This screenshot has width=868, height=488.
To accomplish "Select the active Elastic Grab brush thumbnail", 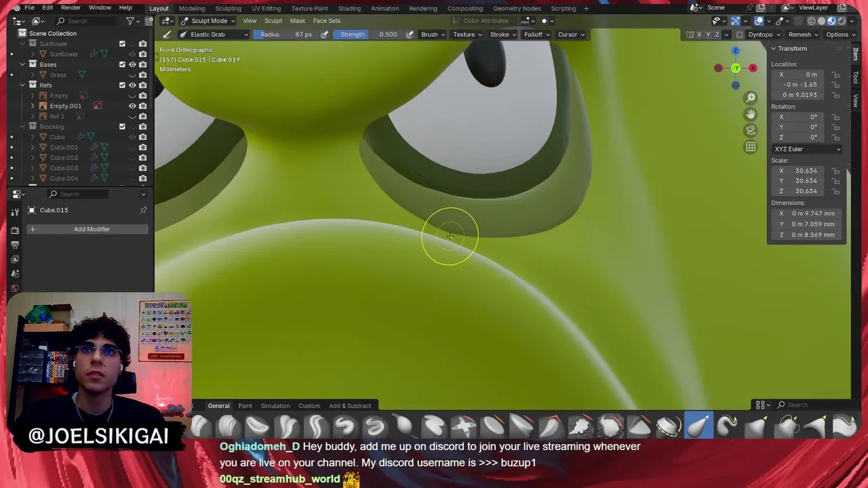I will pyautogui.click(x=698, y=426).
